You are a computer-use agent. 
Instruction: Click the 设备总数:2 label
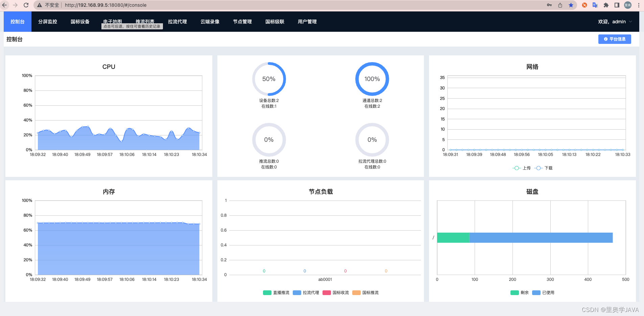tap(269, 101)
